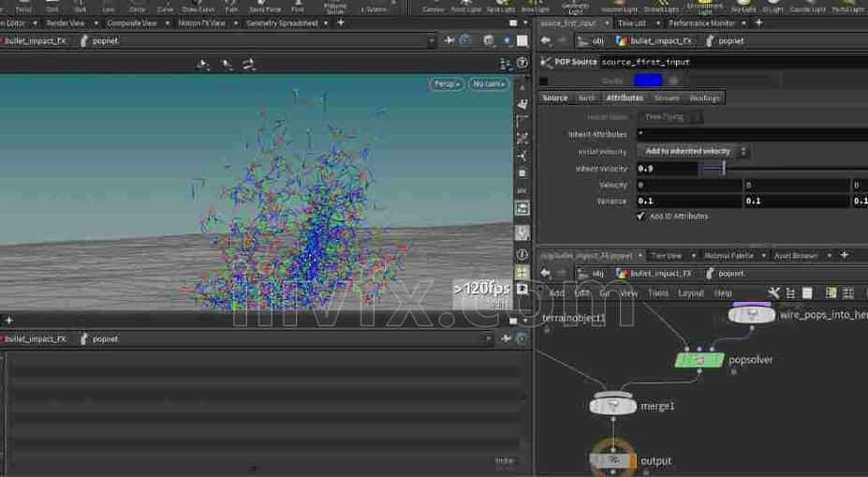Click the Inherit Velocity value field
Viewport: 868px width, 477px height.
point(667,169)
